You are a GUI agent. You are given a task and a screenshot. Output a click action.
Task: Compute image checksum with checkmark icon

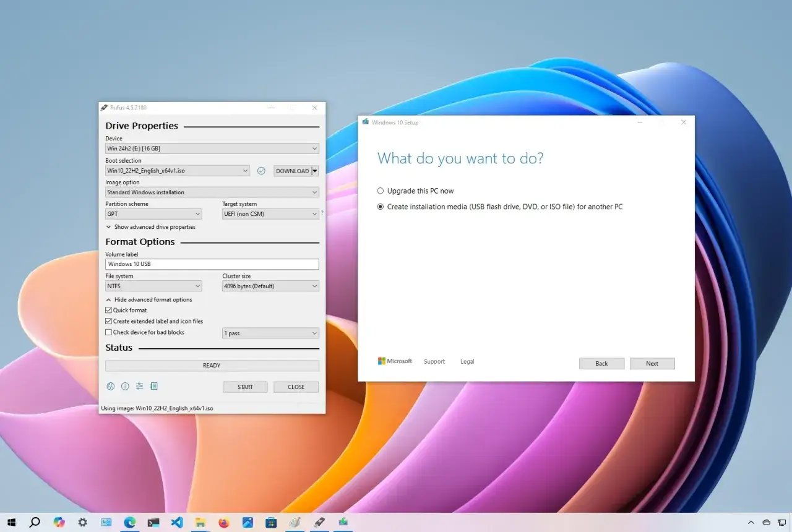[261, 171]
